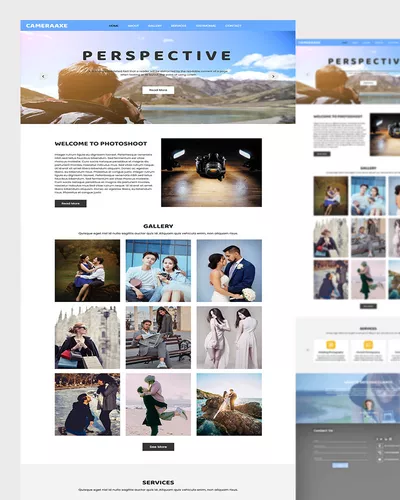400x500 pixels.
Task: Open the Services nav item
Action: coord(179,26)
